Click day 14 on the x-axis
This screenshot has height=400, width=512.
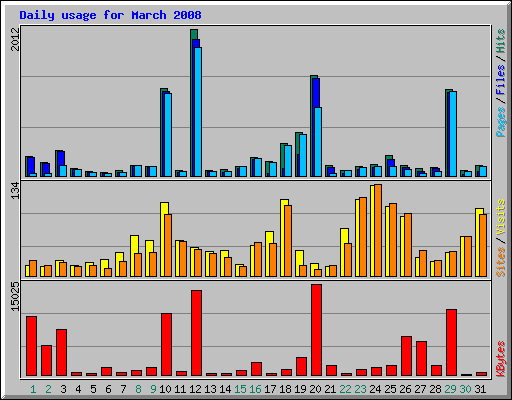click(x=225, y=389)
